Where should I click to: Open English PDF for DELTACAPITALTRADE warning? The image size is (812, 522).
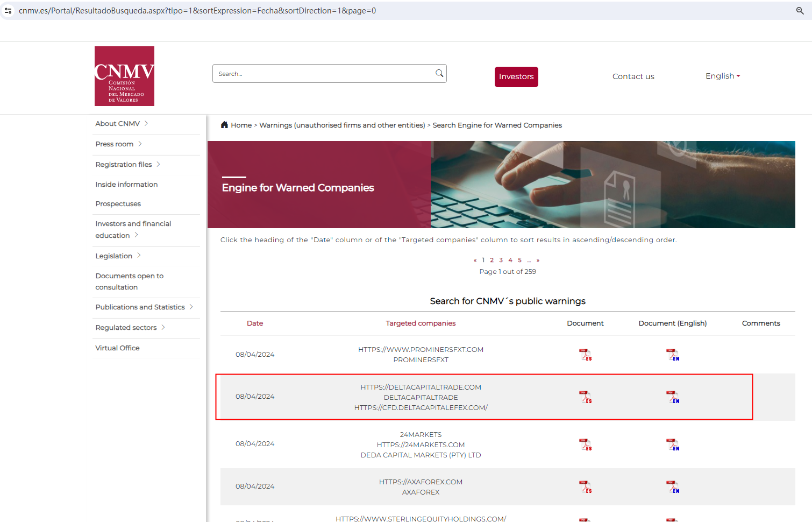coord(673,397)
